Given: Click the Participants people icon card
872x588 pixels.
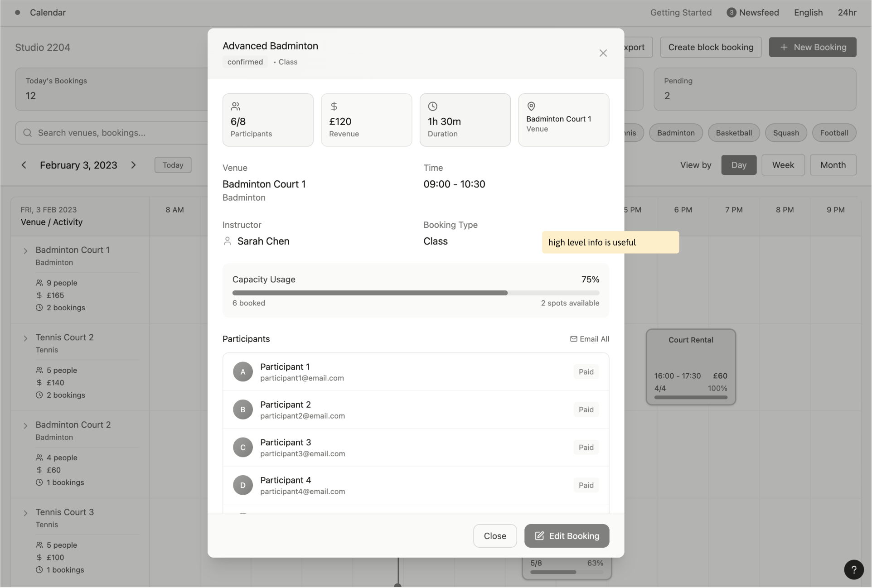Looking at the screenshot, I should pyautogui.click(x=236, y=106).
